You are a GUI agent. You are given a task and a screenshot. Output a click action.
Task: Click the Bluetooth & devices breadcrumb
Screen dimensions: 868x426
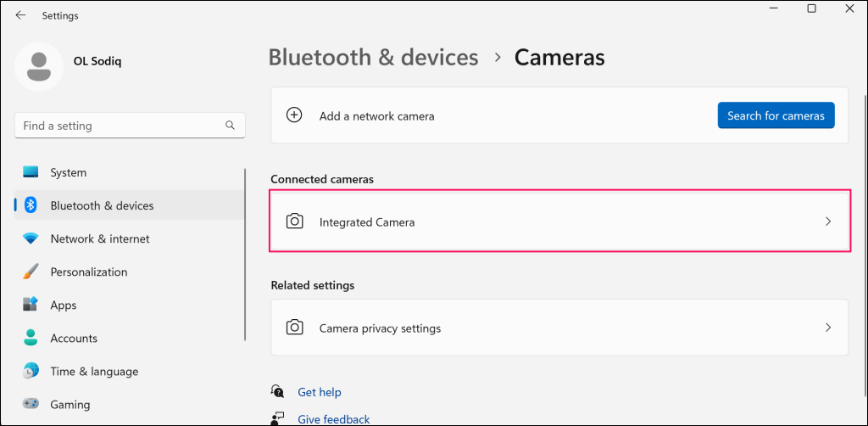[x=373, y=58]
